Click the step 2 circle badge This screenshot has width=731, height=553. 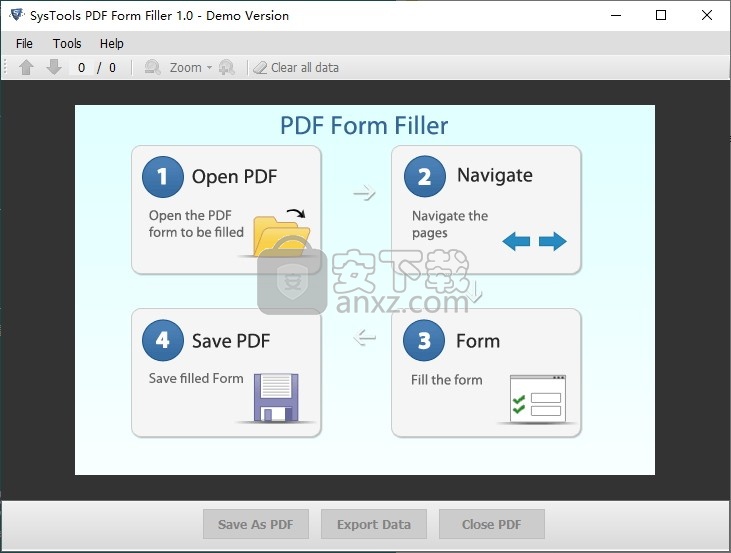pyautogui.click(x=425, y=176)
